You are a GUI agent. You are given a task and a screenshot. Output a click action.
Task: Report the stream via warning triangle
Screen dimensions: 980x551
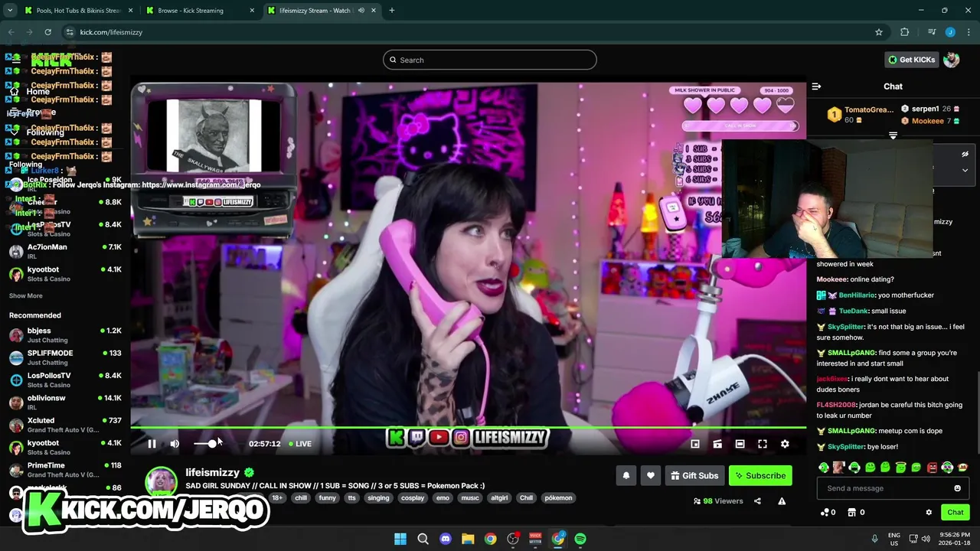[782, 501]
